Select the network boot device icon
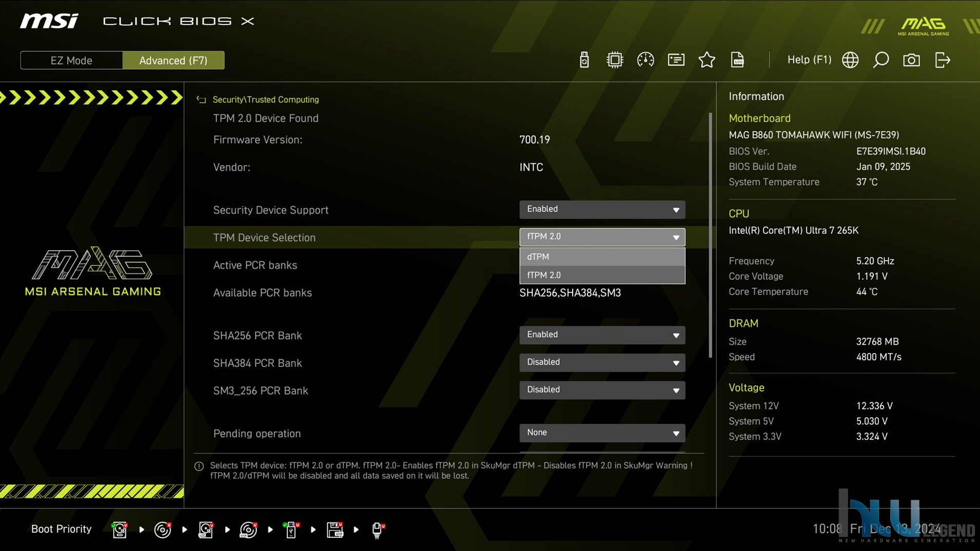 click(x=378, y=529)
